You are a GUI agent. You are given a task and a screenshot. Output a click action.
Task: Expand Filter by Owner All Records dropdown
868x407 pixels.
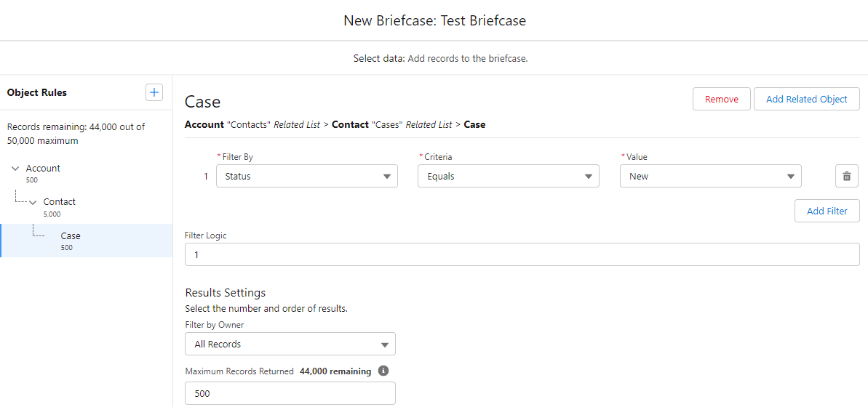290,344
